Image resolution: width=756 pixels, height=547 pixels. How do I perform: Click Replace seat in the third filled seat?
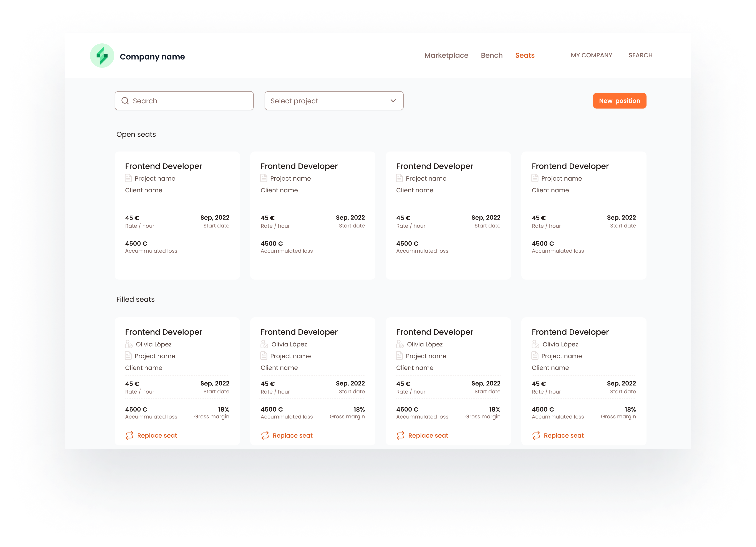point(428,435)
